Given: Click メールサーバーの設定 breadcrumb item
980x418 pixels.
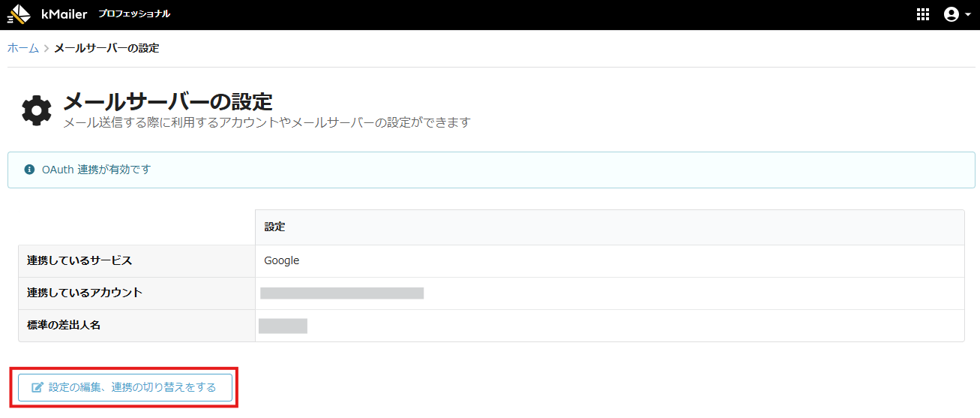Looking at the screenshot, I should click(106, 48).
